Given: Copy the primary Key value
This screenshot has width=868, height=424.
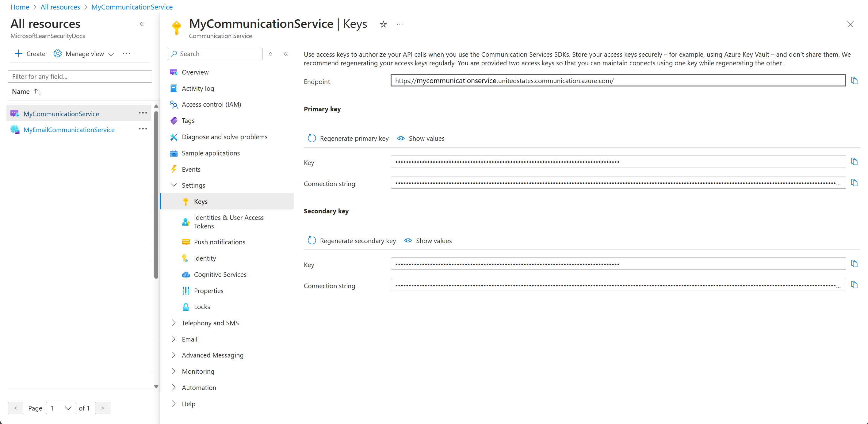Looking at the screenshot, I should (854, 162).
